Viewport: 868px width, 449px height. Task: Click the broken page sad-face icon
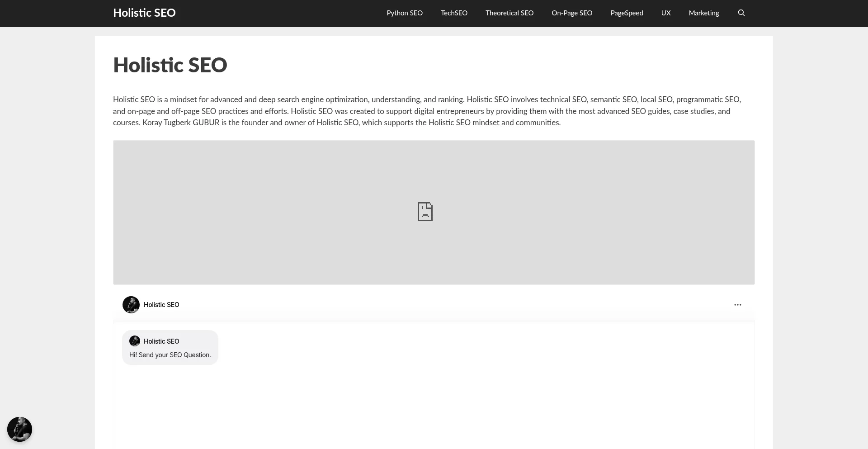coord(425,212)
